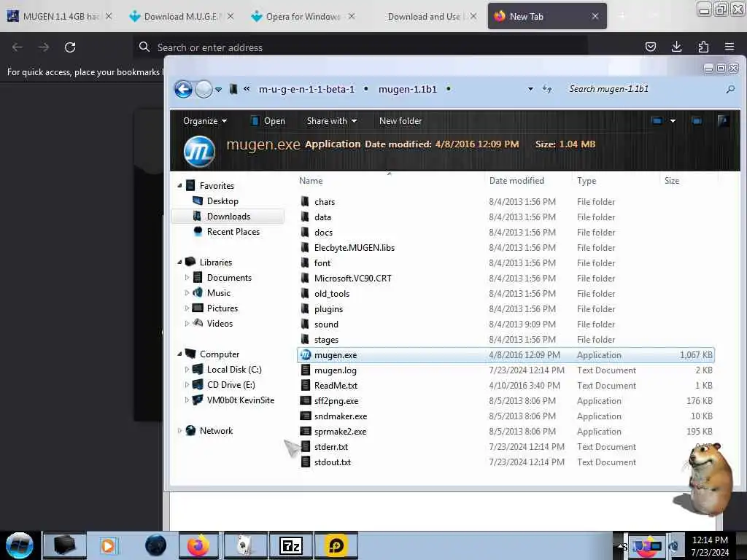The width and height of the screenshot is (747, 560).
Task: Select Desktop in Favorites
Action: [x=222, y=201]
